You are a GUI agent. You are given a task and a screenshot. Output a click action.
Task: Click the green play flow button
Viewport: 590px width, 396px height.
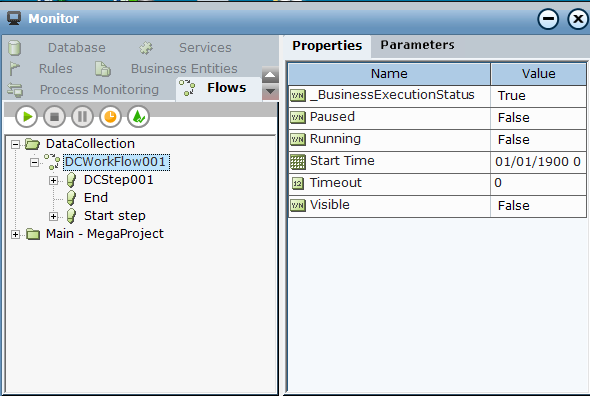[x=26, y=117]
